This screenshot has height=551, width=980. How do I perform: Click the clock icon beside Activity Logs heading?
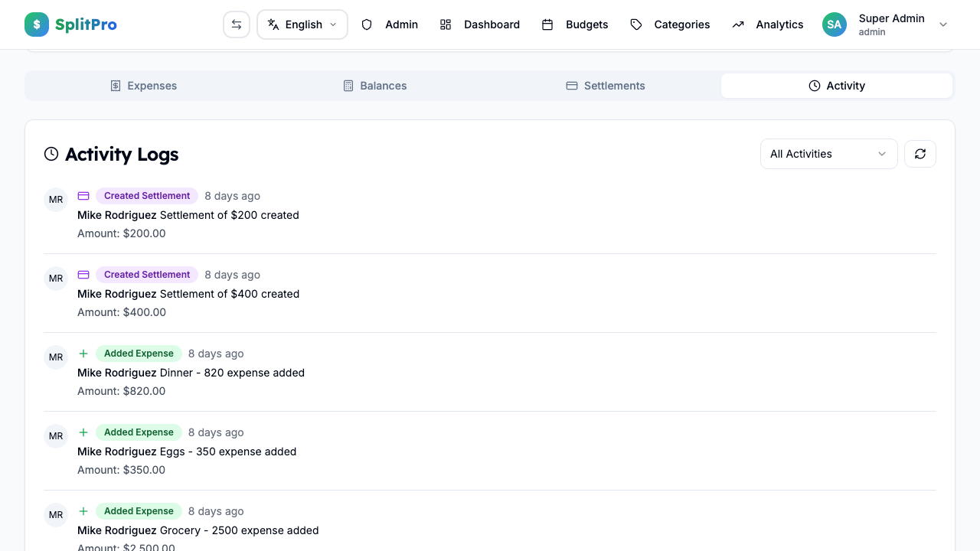pos(51,153)
